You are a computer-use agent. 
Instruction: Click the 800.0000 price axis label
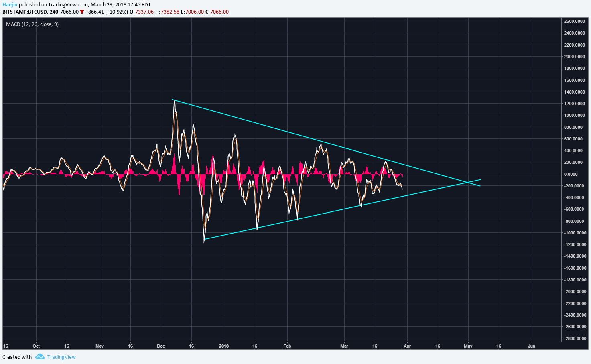(x=573, y=127)
